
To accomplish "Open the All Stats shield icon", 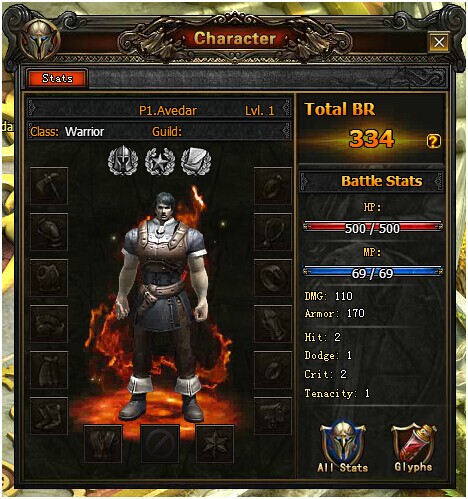I will [343, 447].
